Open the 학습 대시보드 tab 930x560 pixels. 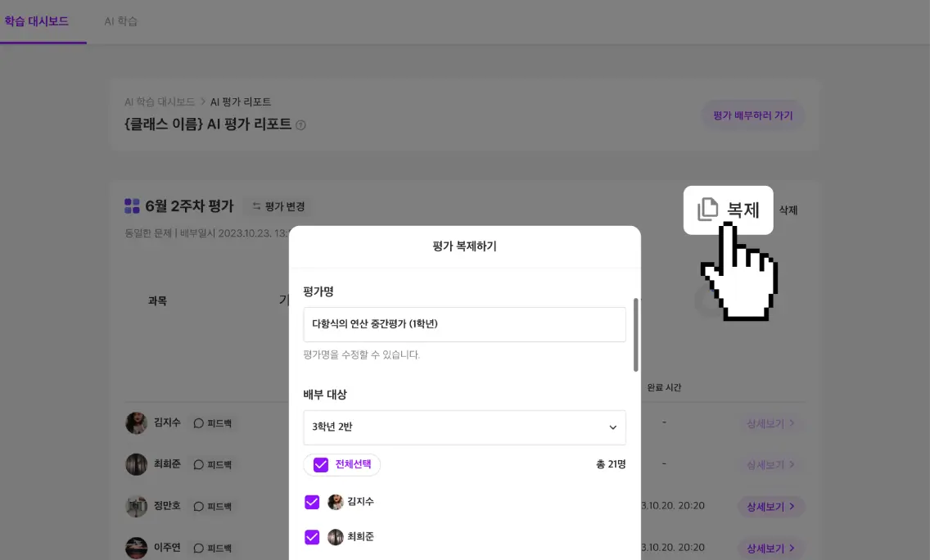pyautogui.click(x=37, y=21)
